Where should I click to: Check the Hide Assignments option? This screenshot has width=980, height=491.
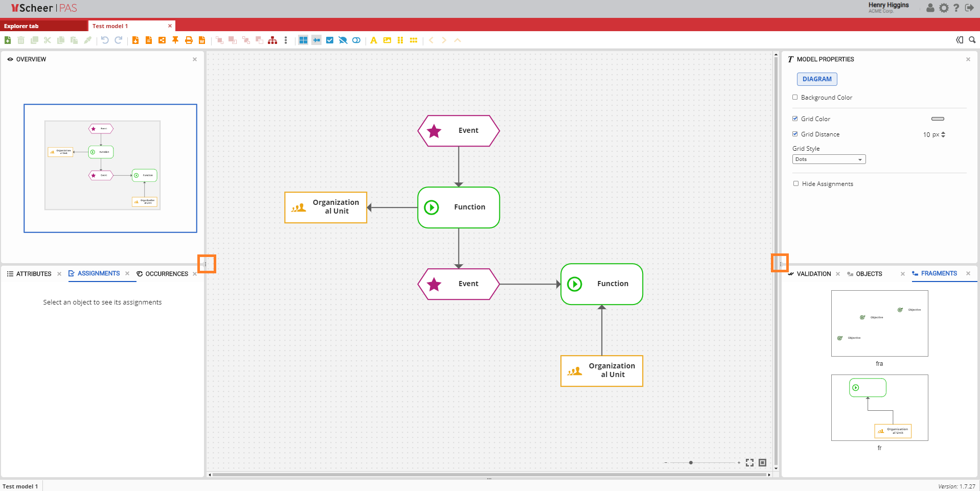[795, 183]
